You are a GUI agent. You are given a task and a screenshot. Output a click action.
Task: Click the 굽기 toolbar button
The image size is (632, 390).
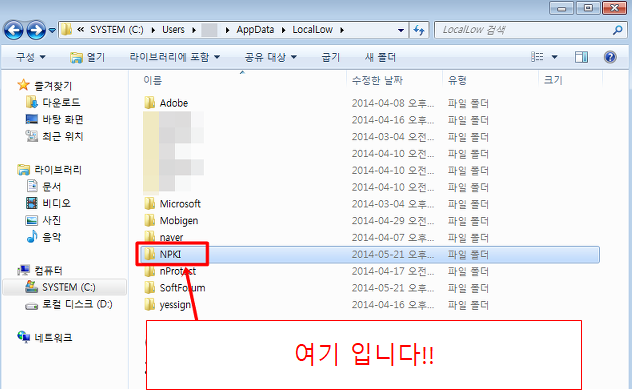tap(331, 57)
